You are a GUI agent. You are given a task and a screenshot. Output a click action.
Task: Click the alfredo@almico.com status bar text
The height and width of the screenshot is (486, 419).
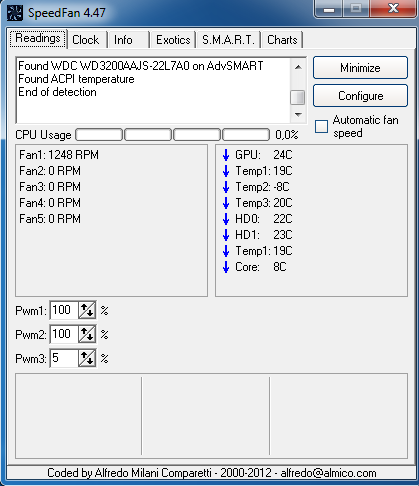click(328, 473)
